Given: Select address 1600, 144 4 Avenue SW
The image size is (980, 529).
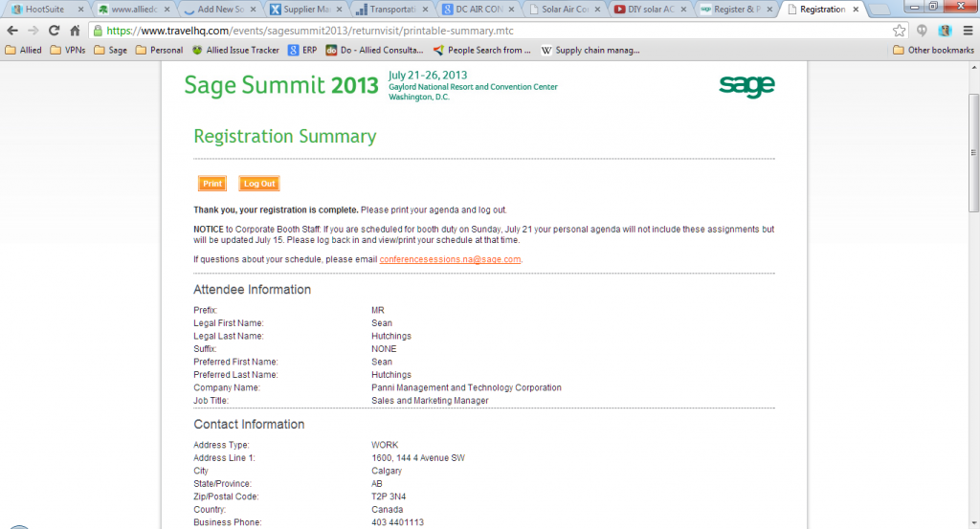Looking at the screenshot, I should (x=418, y=458).
